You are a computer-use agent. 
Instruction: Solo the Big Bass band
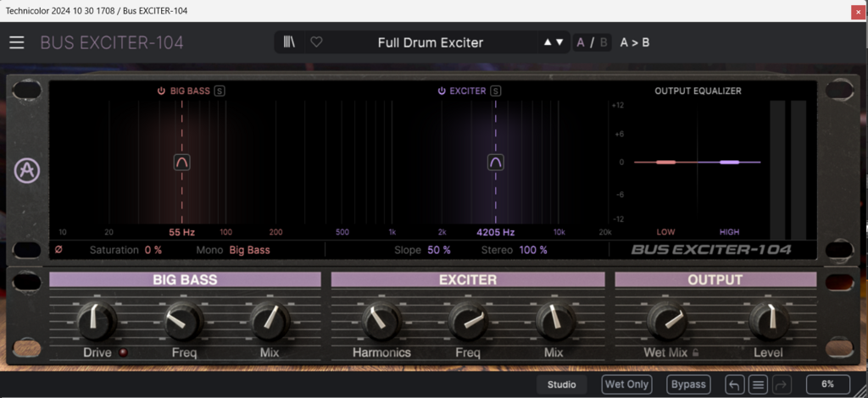tap(220, 91)
